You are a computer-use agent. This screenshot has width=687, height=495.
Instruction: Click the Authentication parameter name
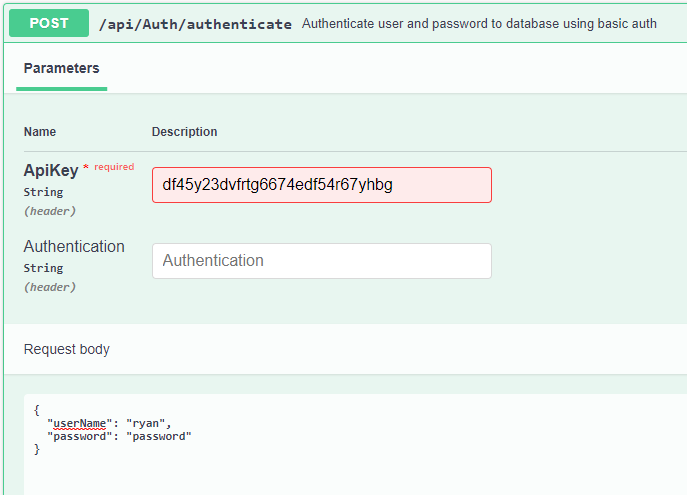[x=74, y=246]
